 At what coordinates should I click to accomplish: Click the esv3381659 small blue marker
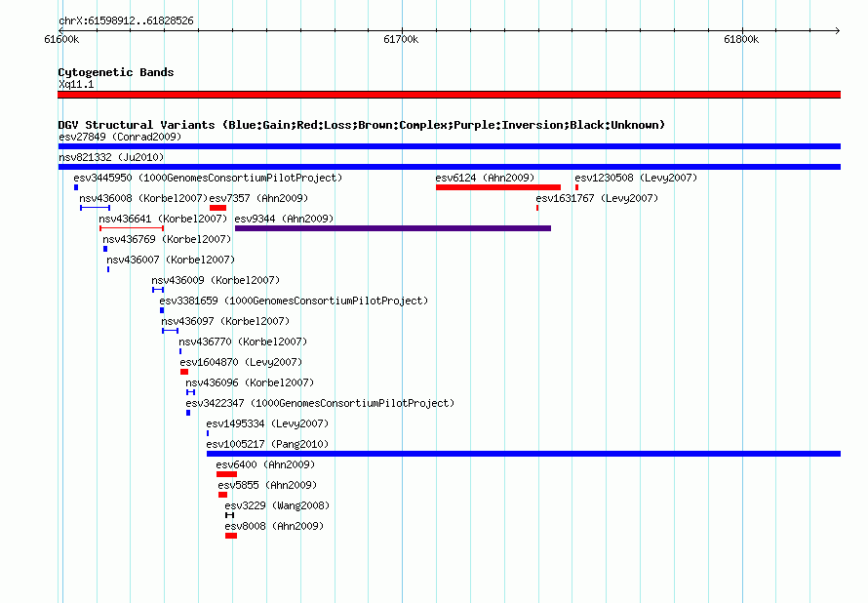pos(162,310)
